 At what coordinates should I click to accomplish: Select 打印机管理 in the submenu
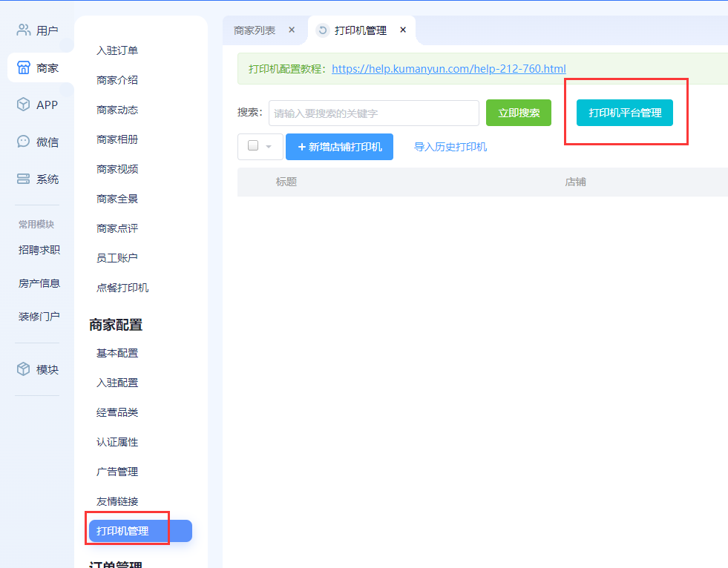tap(140, 531)
